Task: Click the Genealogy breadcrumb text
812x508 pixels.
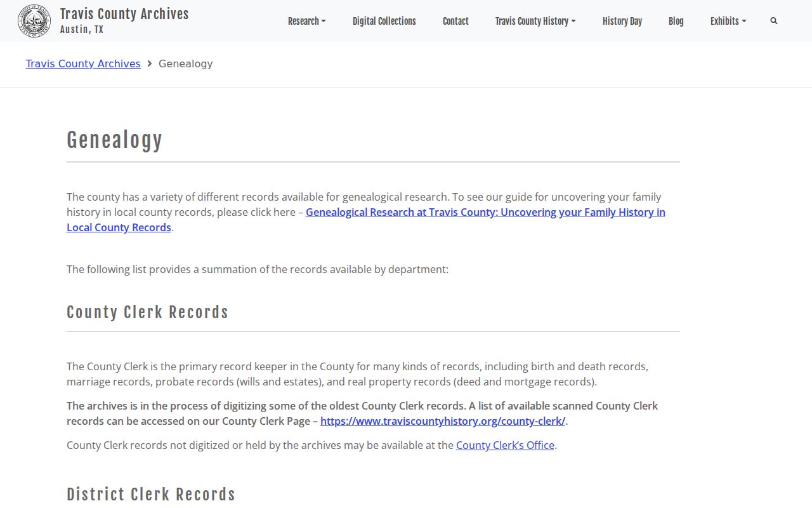Action: pyautogui.click(x=185, y=63)
